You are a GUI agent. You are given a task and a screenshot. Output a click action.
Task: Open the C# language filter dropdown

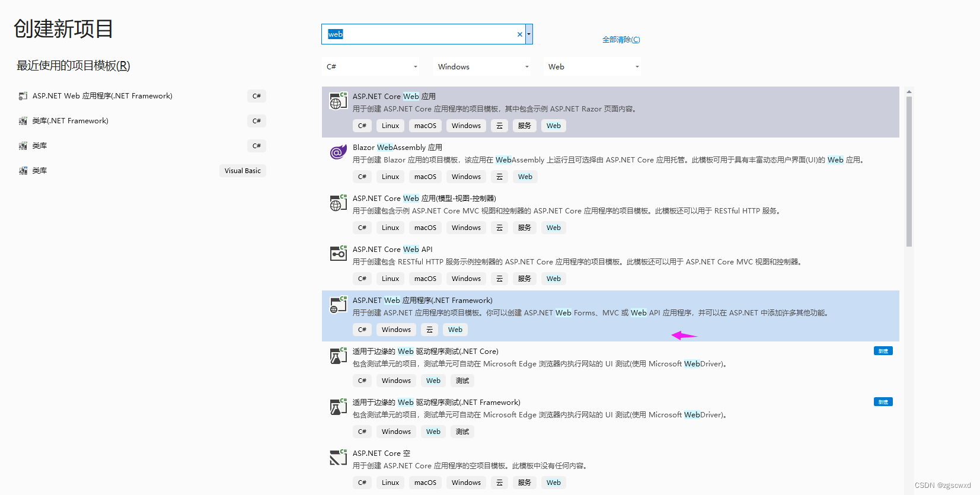(x=372, y=66)
